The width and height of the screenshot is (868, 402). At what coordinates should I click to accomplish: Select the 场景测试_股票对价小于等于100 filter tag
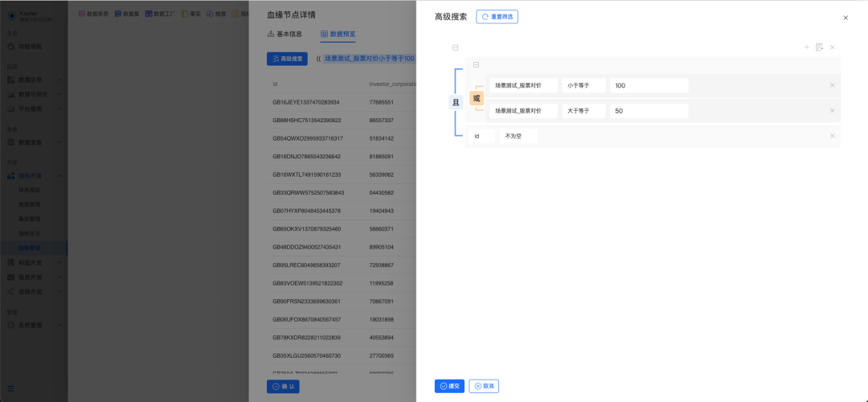(x=369, y=58)
